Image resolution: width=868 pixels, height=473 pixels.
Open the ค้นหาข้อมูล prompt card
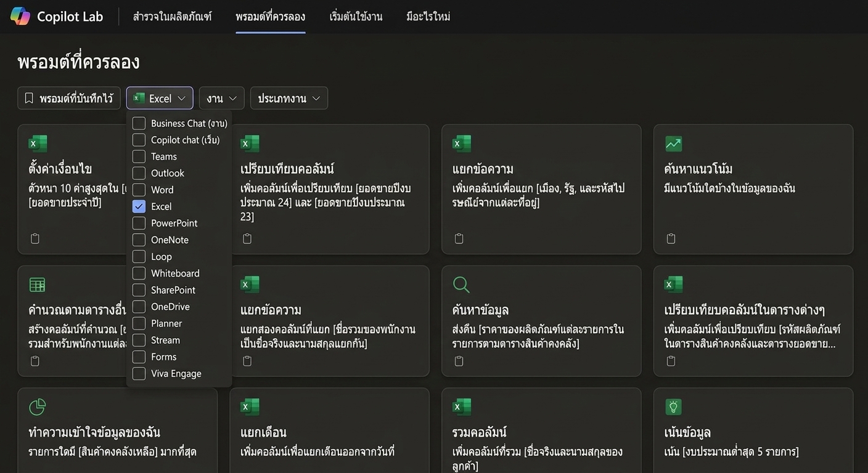tap(541, 321)
